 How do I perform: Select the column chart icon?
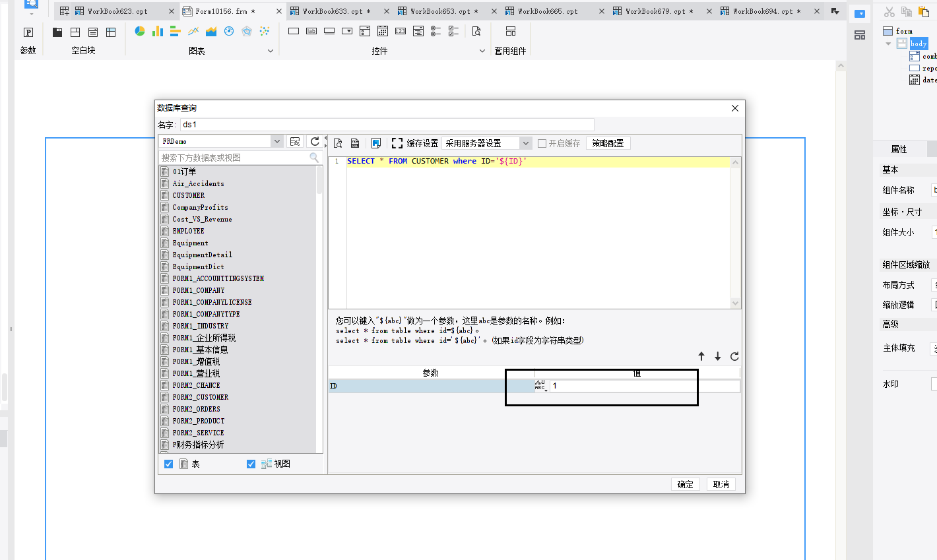tap(158, 31)
